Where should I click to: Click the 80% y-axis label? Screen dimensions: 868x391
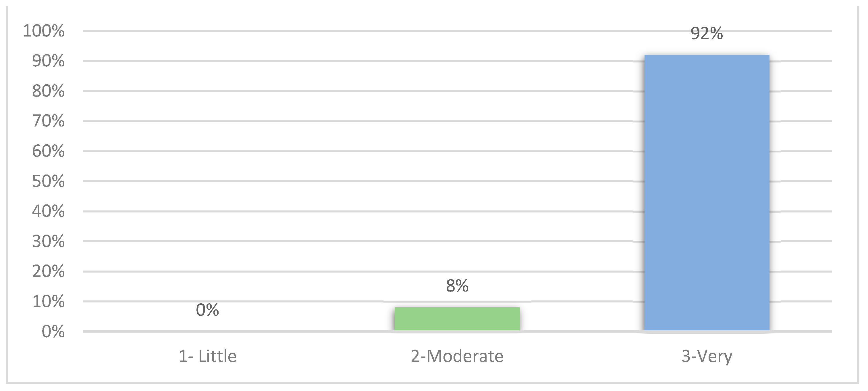[48, 91]
